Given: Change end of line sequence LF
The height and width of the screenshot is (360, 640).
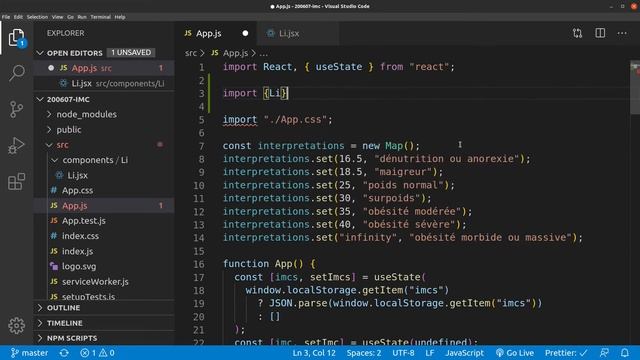Looking at the screenshot, I should coord(430,353).
